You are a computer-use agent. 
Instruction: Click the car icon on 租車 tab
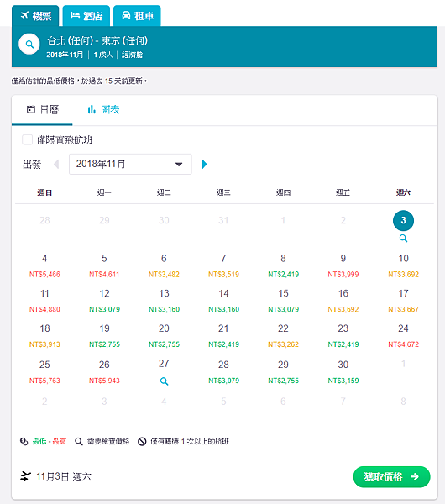[126, 15]
